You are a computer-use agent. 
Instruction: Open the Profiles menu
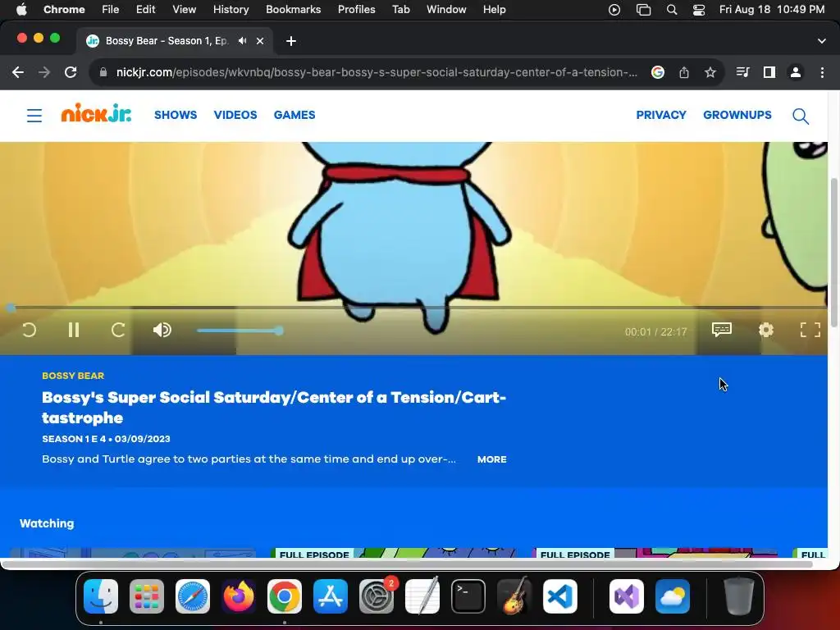click(x=356, y=9)
